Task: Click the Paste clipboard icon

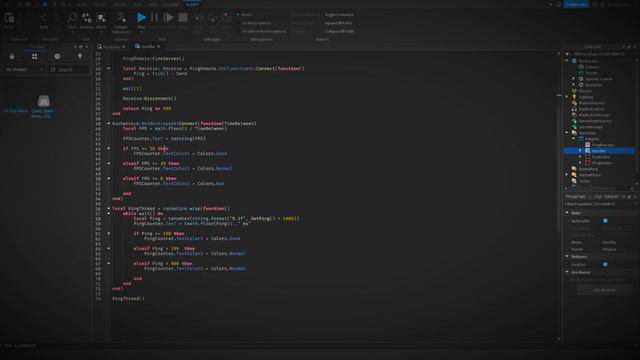Action: [x=9, y=18]
